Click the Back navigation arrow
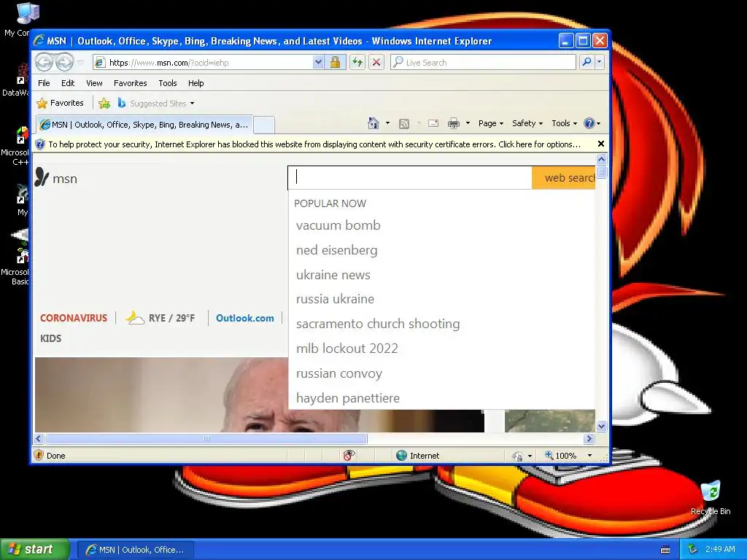 pyautogui.click(x=44, y=62)
